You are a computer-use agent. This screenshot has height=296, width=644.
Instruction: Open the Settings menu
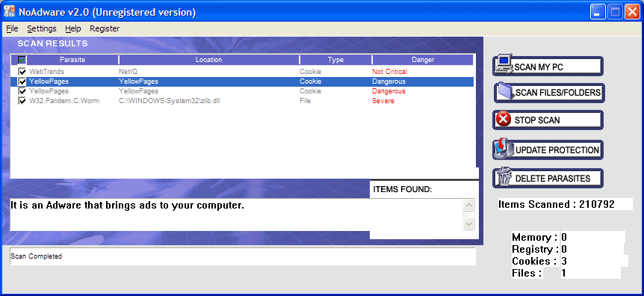[42, 28]
